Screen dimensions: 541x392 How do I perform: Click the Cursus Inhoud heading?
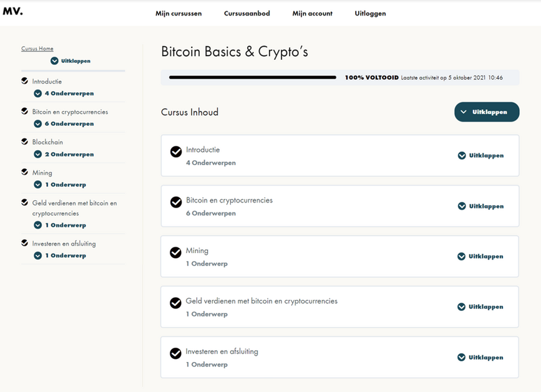pos(190,112)
